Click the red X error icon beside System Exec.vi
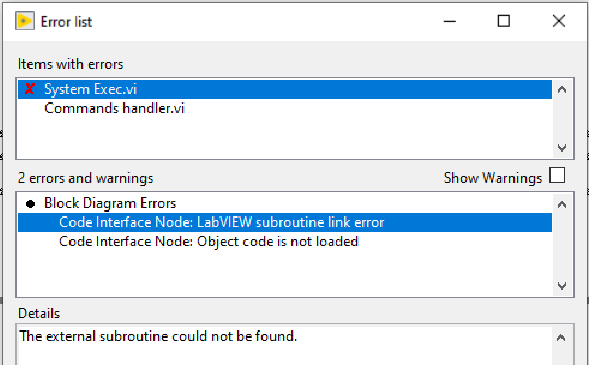This screenshot has width=589, height=365. coord(29,89)
